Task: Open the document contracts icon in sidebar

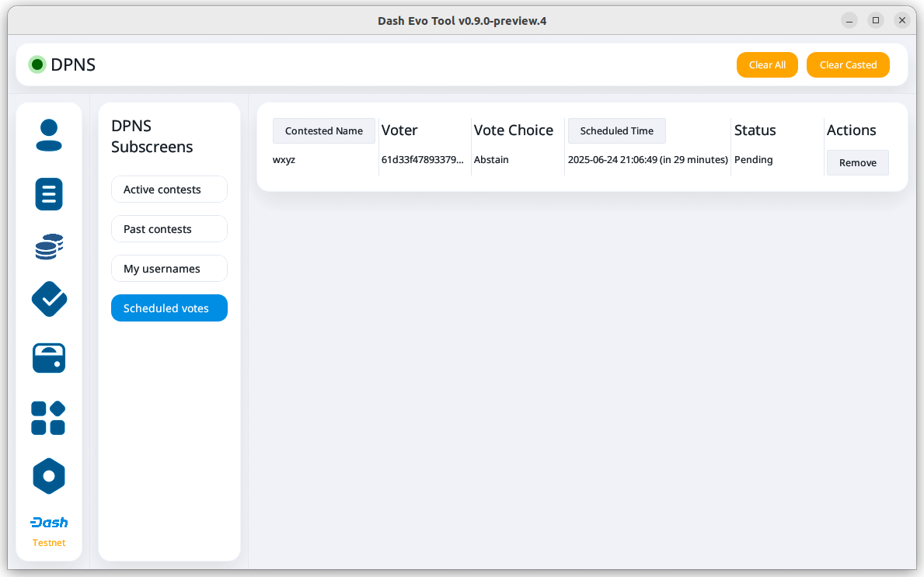Action: tap(49, 193)
